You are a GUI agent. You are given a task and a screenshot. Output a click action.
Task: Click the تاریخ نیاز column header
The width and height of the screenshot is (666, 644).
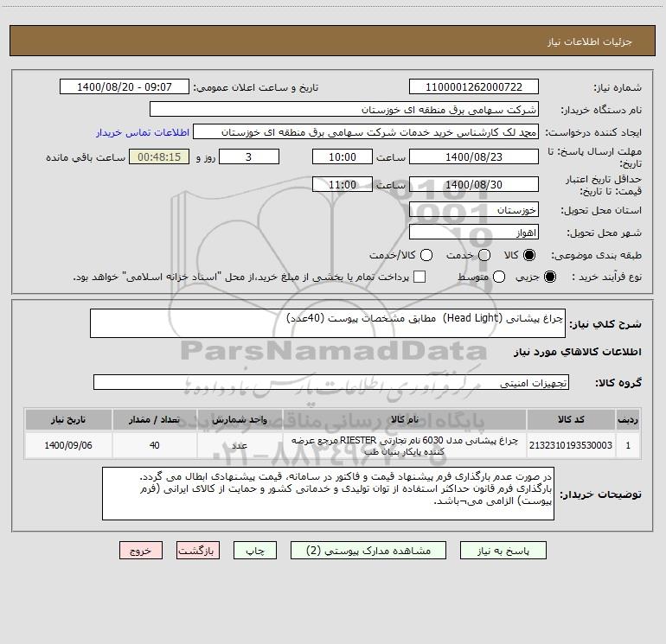pyautogui.click(x=68, y=419)
